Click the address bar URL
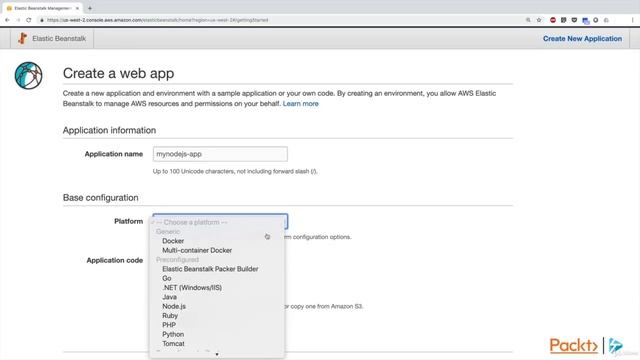640x360 pixels. click(158, 20)
